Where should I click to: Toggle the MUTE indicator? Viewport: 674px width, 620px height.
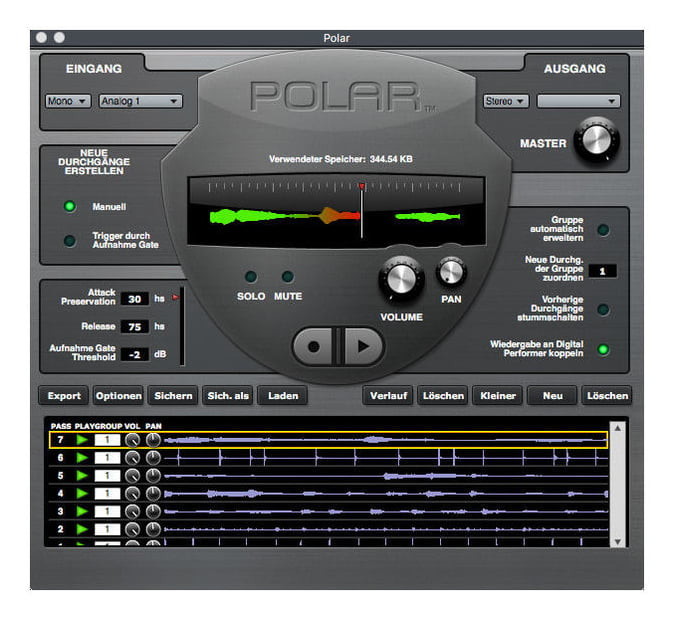288,277
